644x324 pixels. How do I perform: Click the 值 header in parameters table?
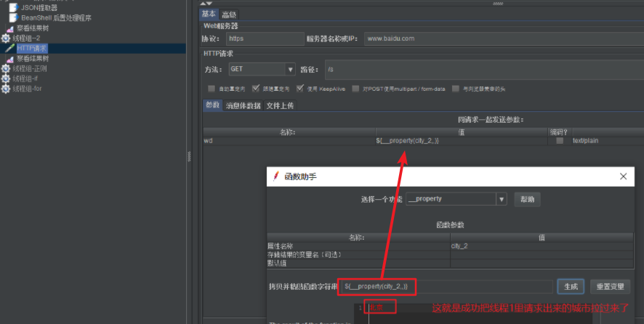462,132
